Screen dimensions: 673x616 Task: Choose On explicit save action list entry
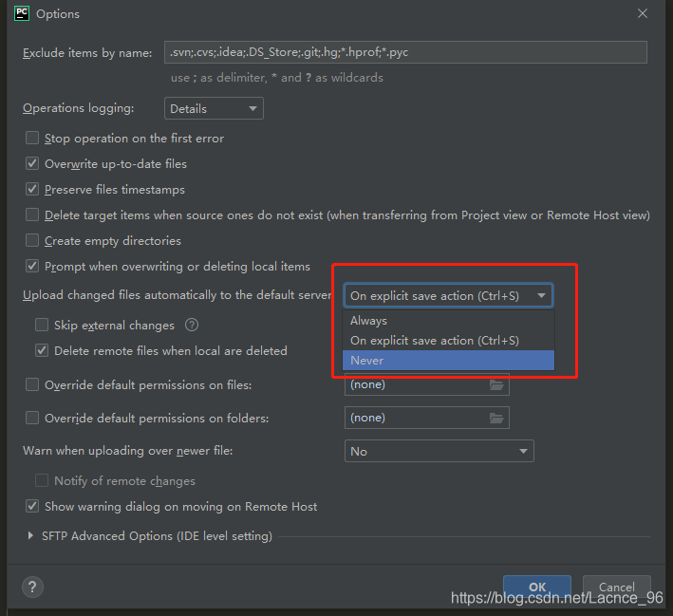[x=448, y=341]
